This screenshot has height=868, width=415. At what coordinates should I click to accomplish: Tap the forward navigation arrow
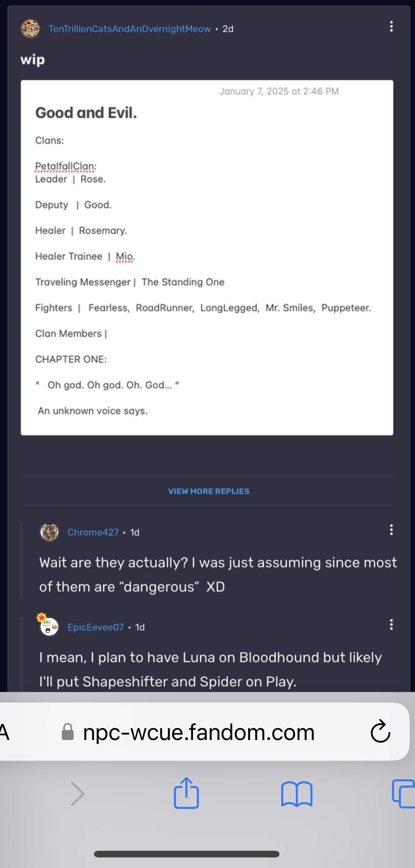[x=78, y=793]
